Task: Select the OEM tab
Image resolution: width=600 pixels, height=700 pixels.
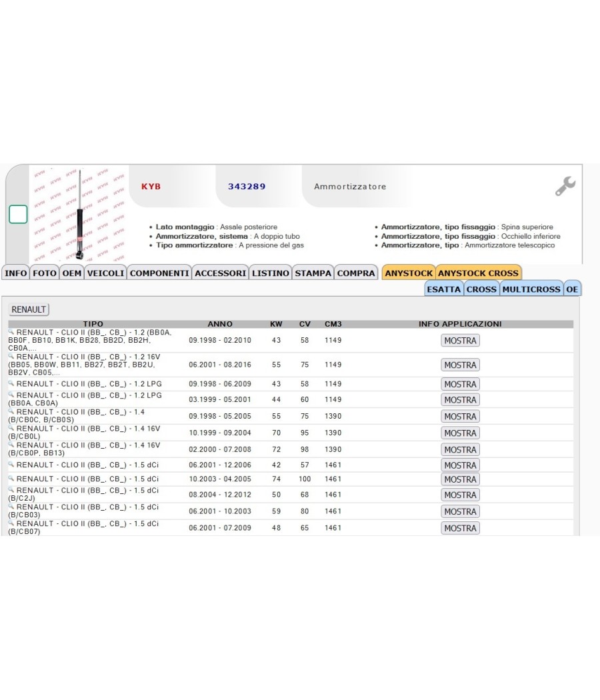Action: point(72,273)
